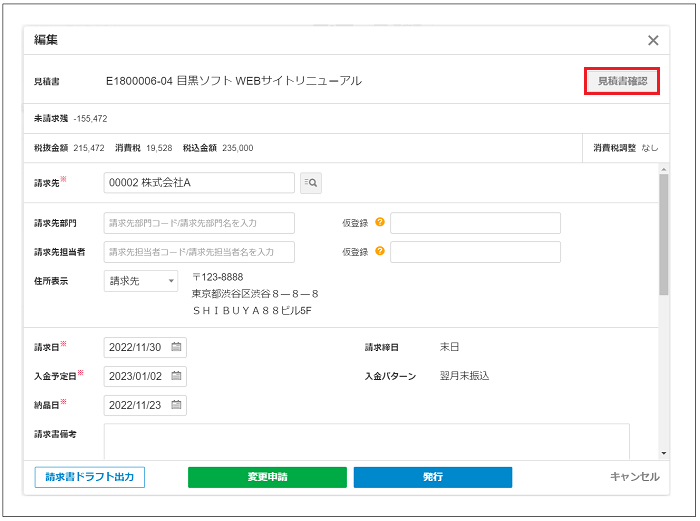Focus the 請求先部門 input field
700x521 pixels.
click(x=199, y=223)
